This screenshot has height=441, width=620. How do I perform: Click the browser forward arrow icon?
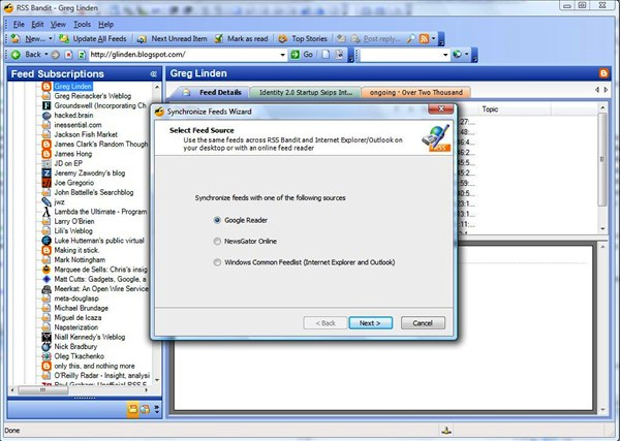(x=55, y=55)
